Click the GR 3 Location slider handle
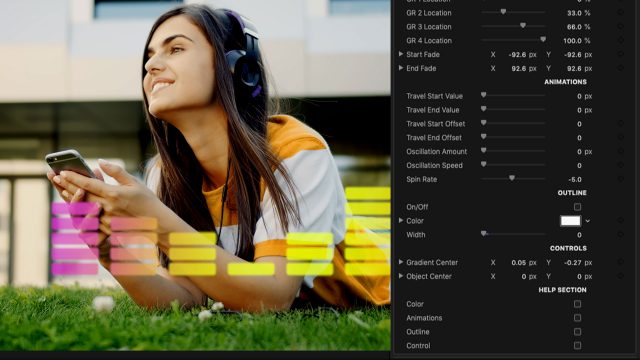Image resolution: width=640 pixels, height=360 pixels. 523,26
